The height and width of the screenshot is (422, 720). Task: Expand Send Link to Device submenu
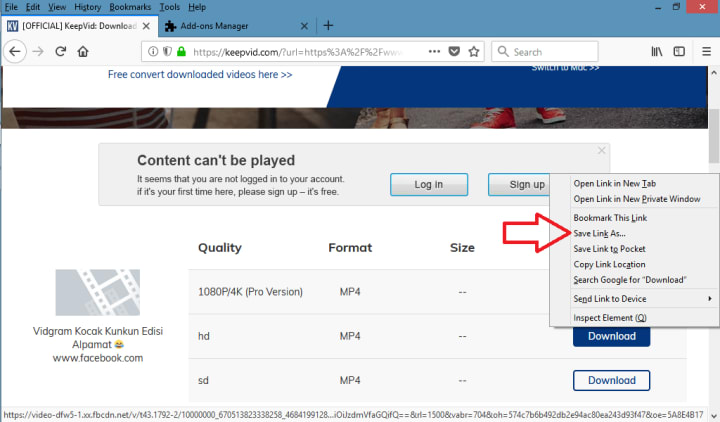634,298
